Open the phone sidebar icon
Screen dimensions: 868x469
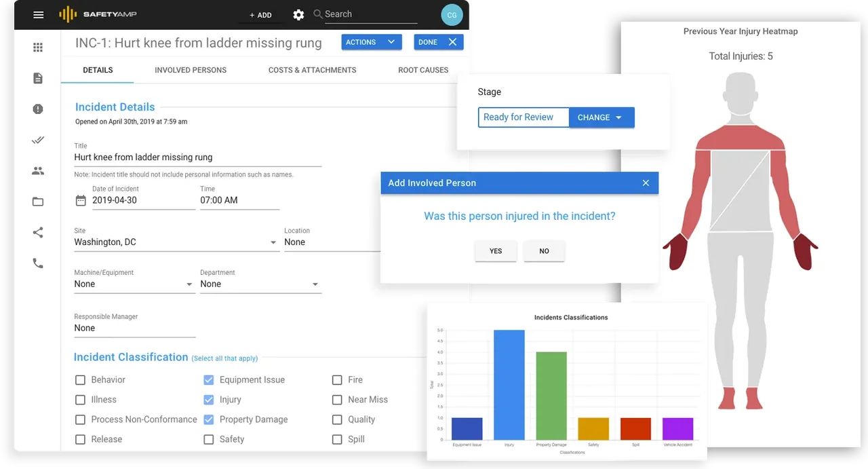coord(38,263)
